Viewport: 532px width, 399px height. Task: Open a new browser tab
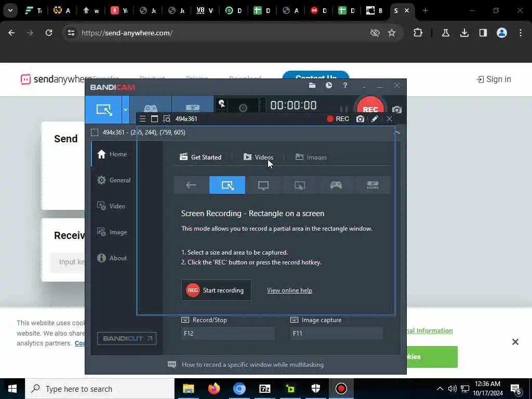[x=425, y=11]
